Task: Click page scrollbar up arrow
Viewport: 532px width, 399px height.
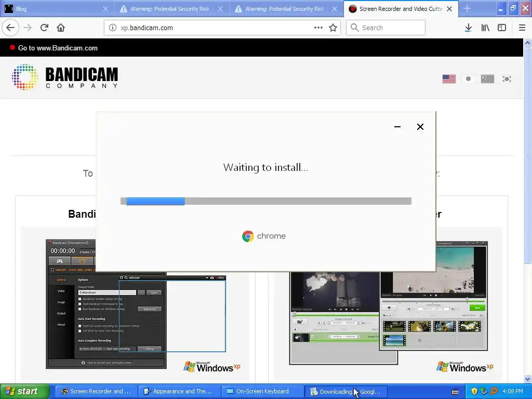Action: (528, 43)
